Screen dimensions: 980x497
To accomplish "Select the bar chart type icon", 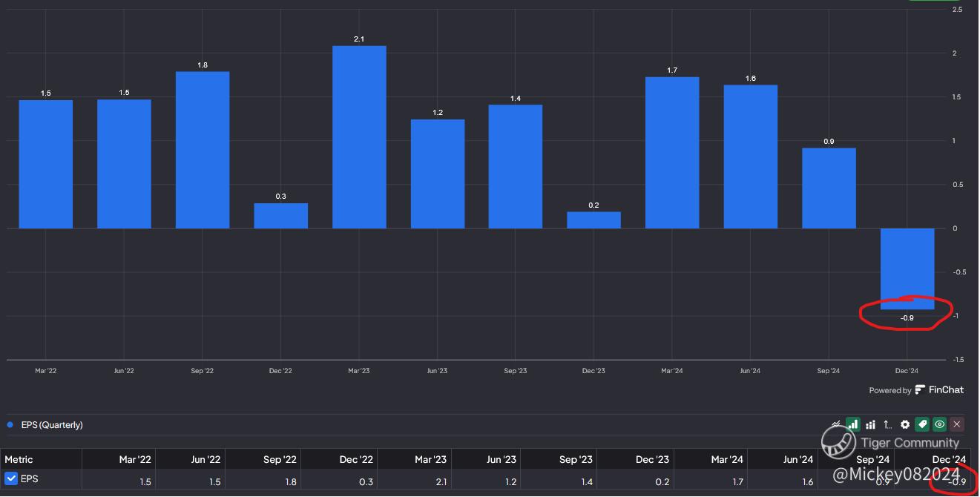I will 853,424.
